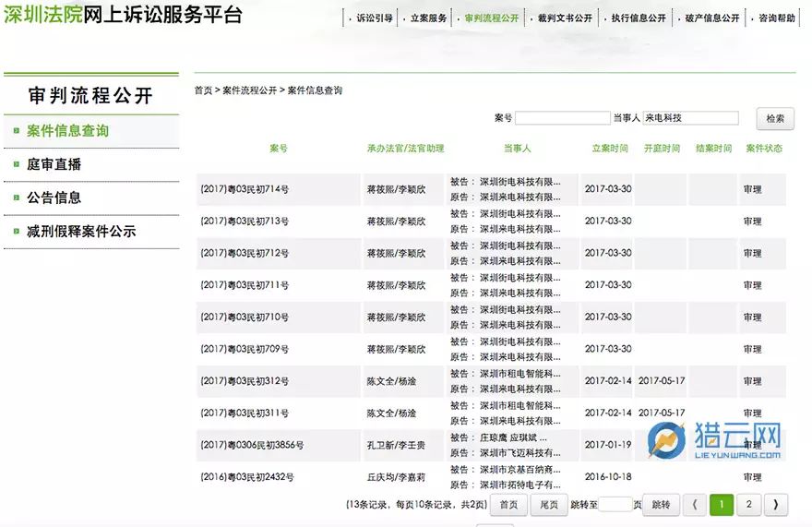Viewport: 812px width, 527px height.
Task: Open the 执行信息公开 navigation item
Action: [639, 18]
